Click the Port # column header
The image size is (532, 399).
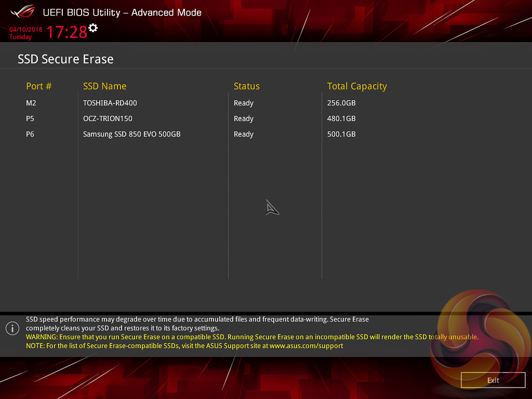click(x=38, y=86)
